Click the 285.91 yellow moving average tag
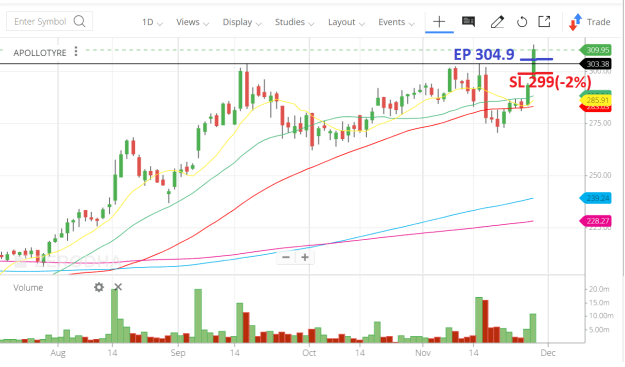The image size is (625, 367). [x=596, y=100]
